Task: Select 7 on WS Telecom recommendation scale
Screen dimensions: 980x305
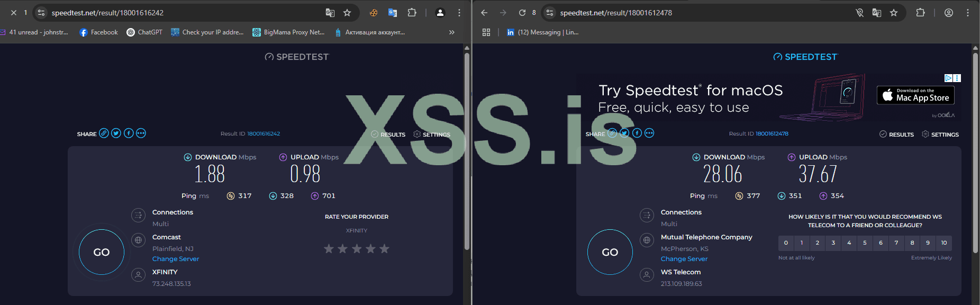Action: 896,243
